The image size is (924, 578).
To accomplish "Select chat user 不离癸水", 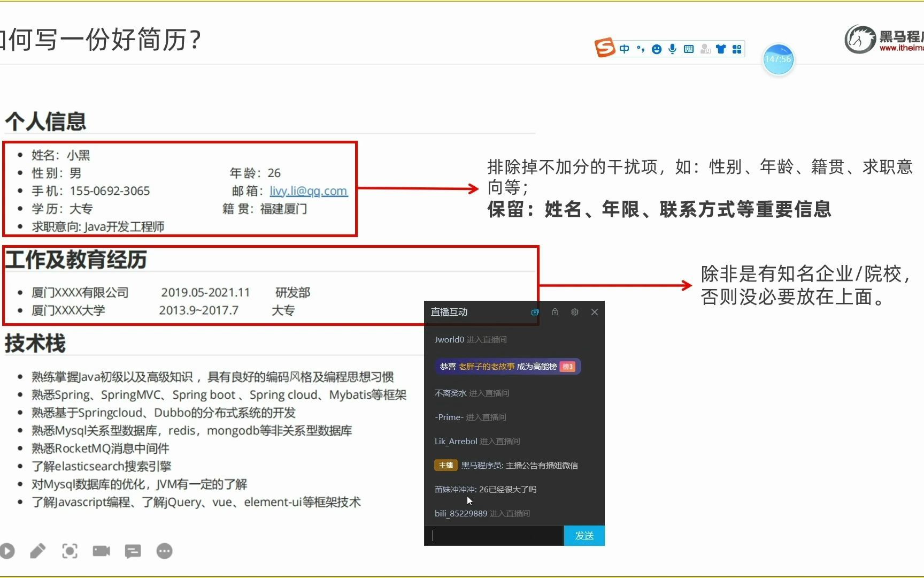I will 451,393.
